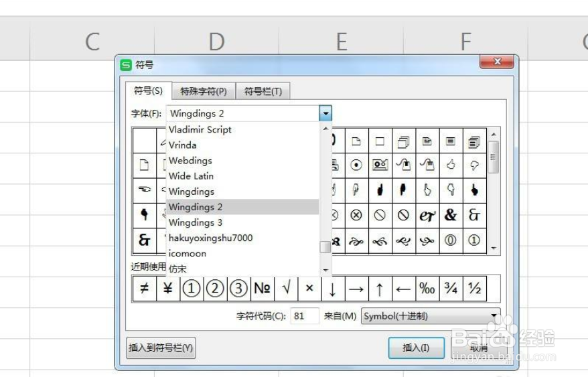The image size is (588, 377).
Task: Select the ½ fraction symbol
Action: pos(474,289)
